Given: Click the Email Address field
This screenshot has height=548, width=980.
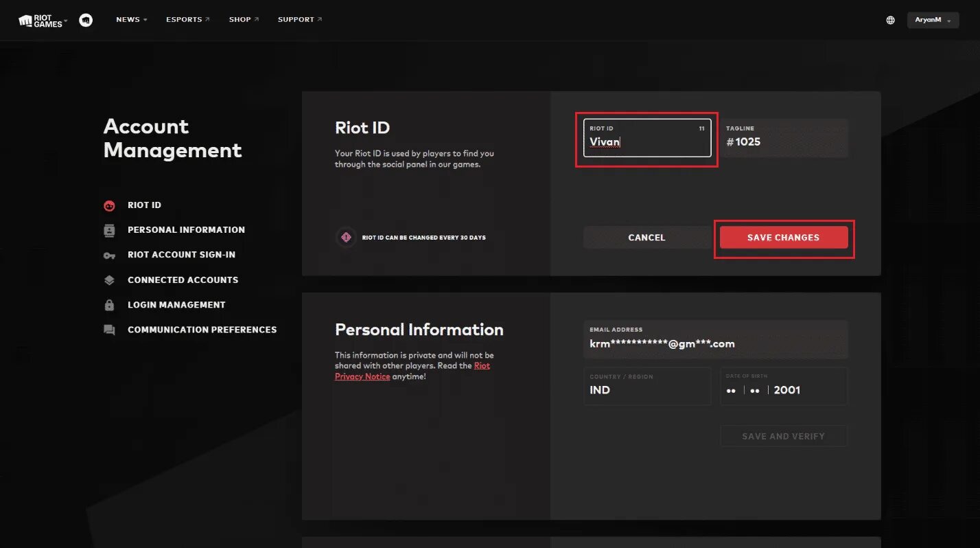Looking at the screenshot, I should coord(716,339).
